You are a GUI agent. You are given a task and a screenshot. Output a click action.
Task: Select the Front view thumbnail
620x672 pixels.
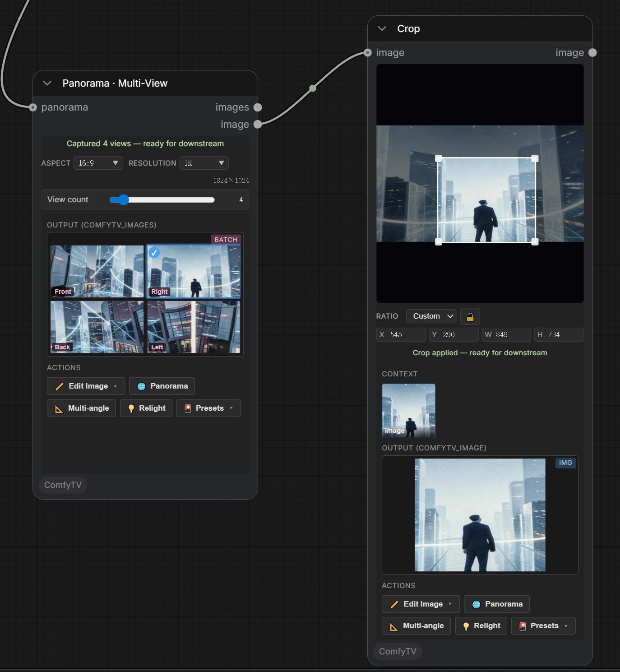[97, 271]
